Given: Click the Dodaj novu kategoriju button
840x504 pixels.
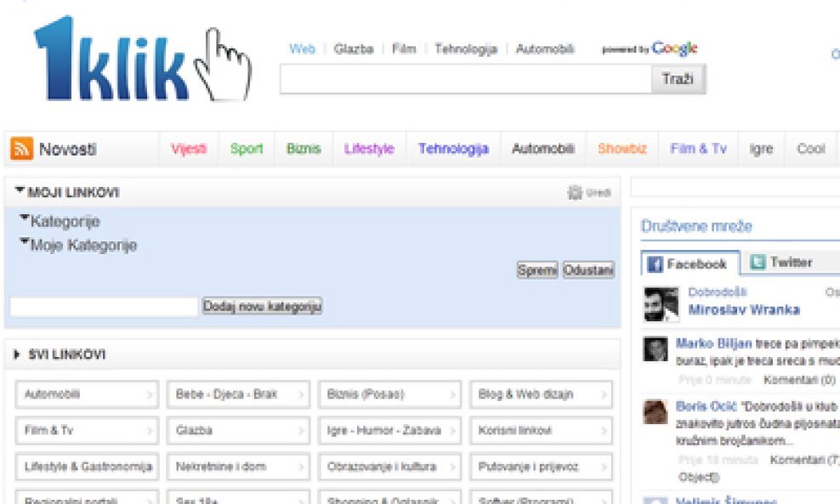Looking at the screenshot, I should (x=262, y=306).
